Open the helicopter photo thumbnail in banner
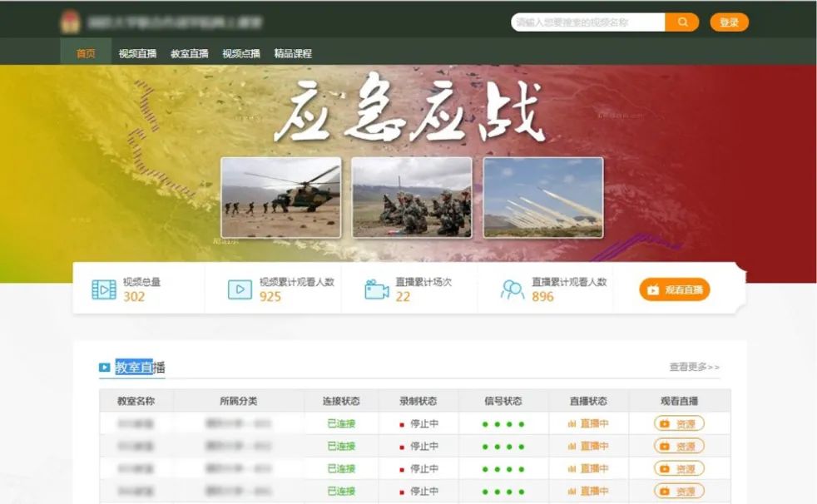 [x=280, y=197]
